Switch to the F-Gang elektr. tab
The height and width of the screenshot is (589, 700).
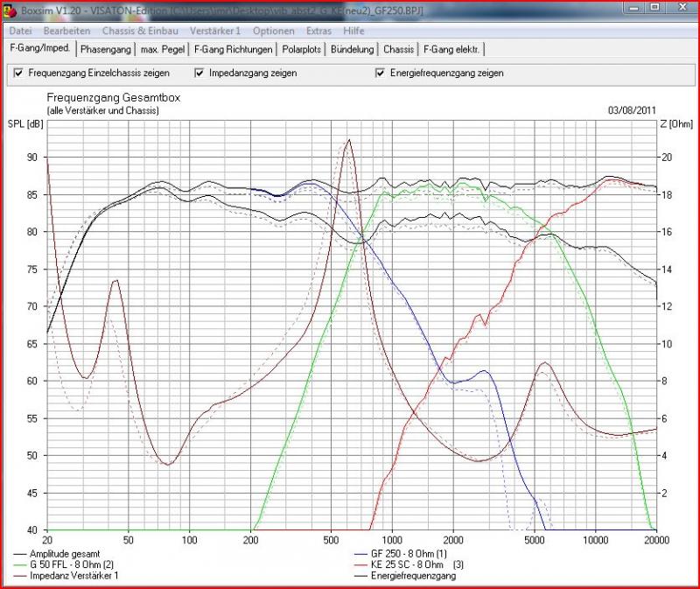(x=451, y=50)
